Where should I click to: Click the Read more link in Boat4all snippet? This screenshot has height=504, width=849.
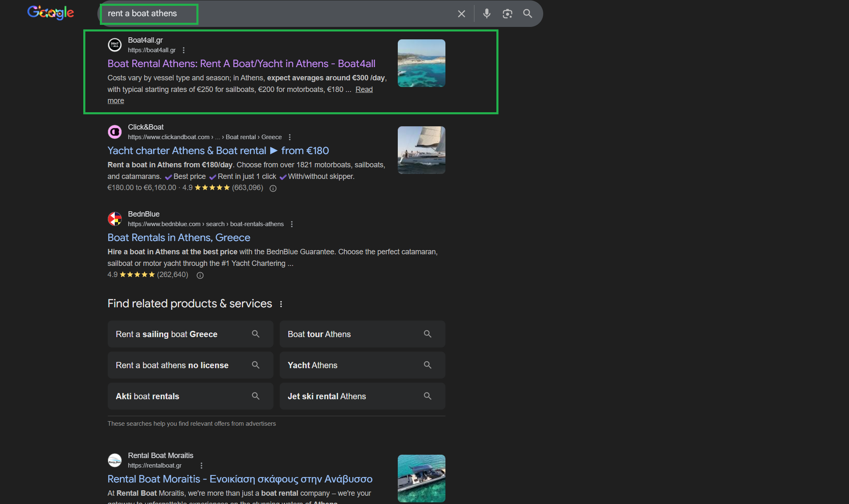(364, 89)
